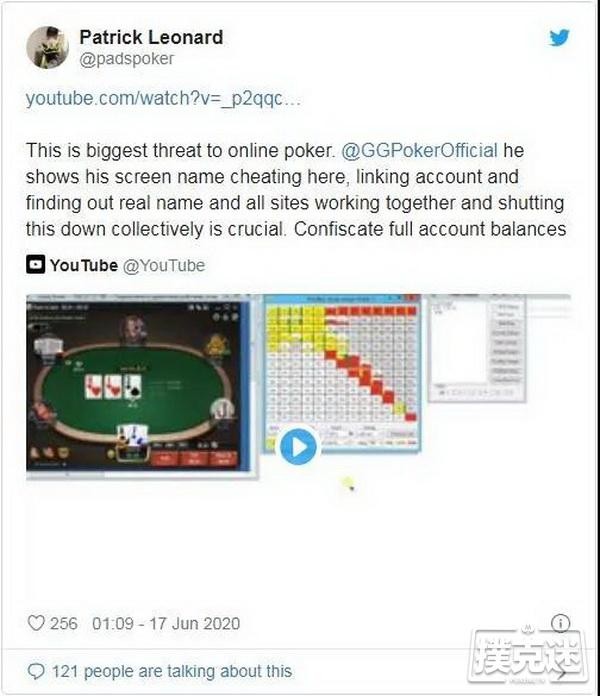
Task: Click the white window in video preview
Action: pos(478,348)
